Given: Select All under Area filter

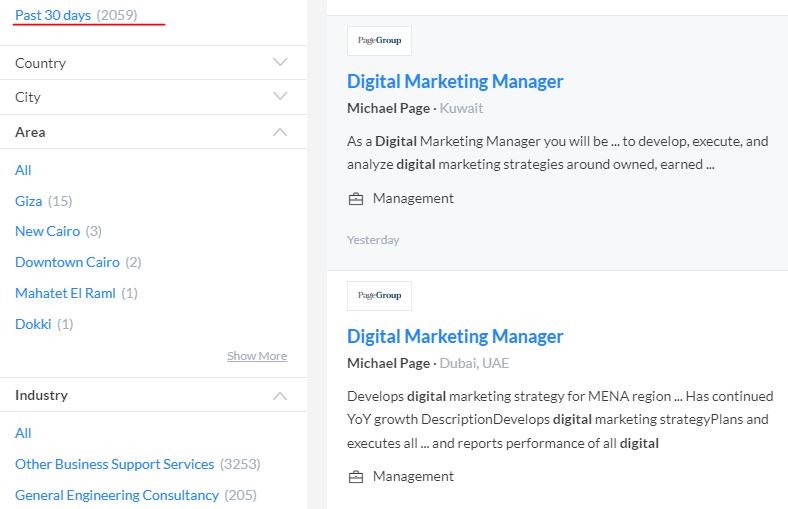Looking at the screenshot, I should (23, 170).
